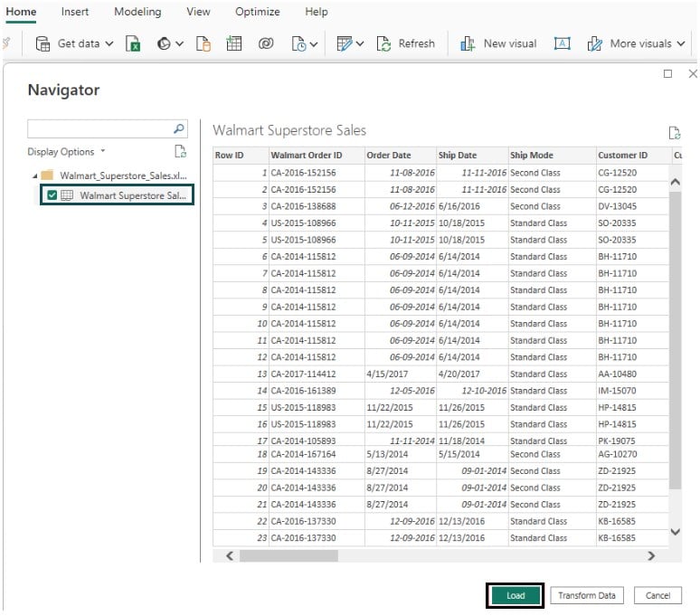
Task: Open the Modeling tab
Action: (x=137, y=12)
